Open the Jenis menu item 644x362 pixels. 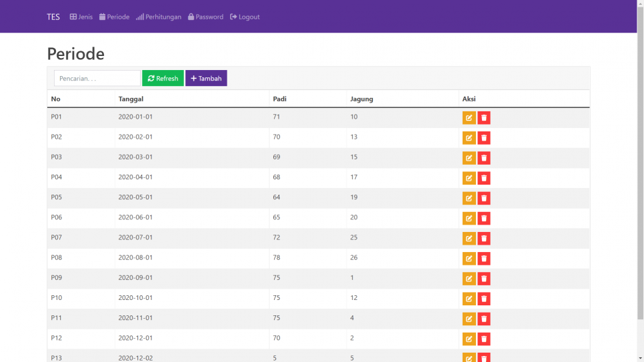(81, 17)
